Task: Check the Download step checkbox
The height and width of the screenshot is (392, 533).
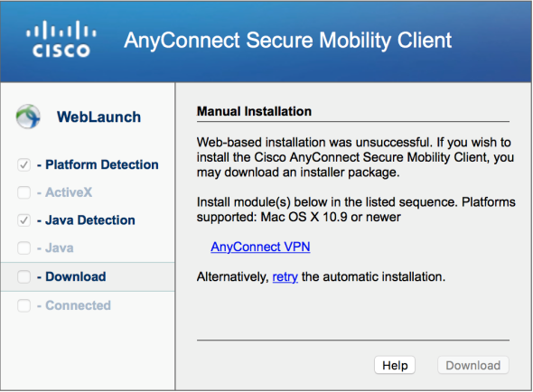Action: (x=23, y=276)
